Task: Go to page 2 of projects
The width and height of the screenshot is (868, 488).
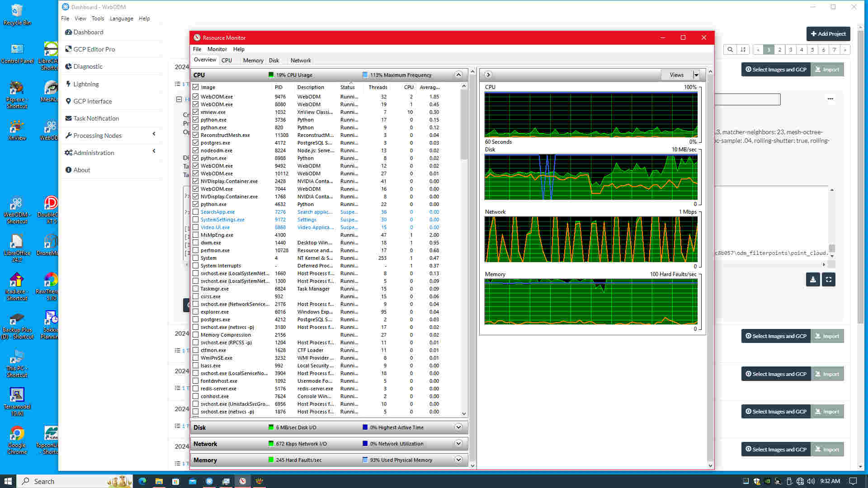Action: [x=780, y=50]
